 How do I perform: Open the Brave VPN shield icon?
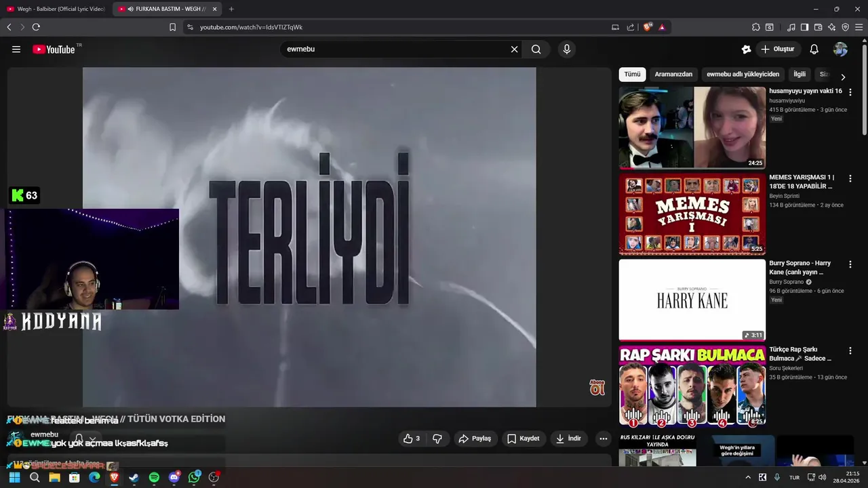tap(845, 27)
